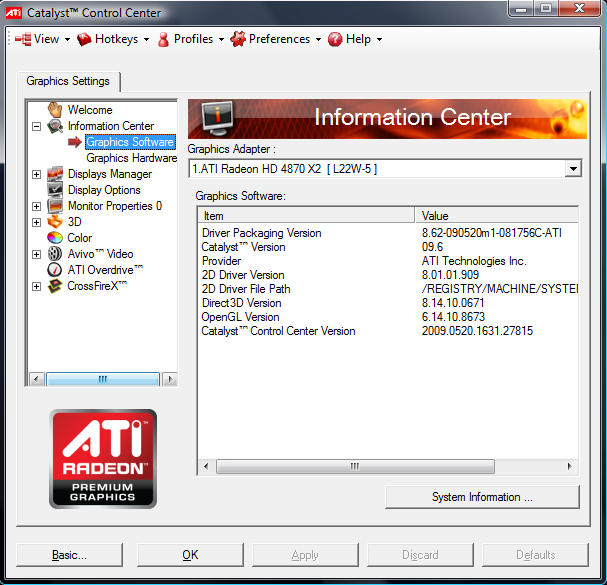Click the Help question mark icon
This screenshot has height=585, width=607.
[x=335, y=39]
